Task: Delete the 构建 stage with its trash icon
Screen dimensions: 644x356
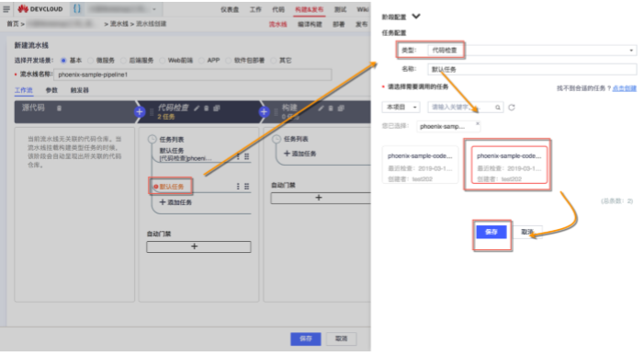Action: coord(331,109)
